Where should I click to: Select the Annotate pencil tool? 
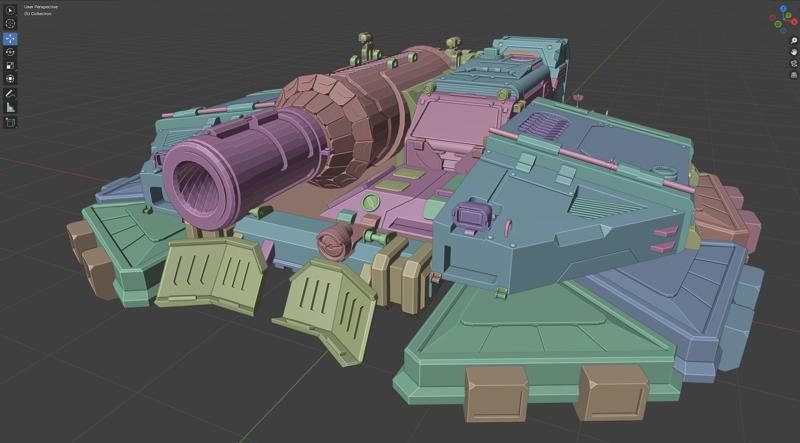[x=10, y=94]
